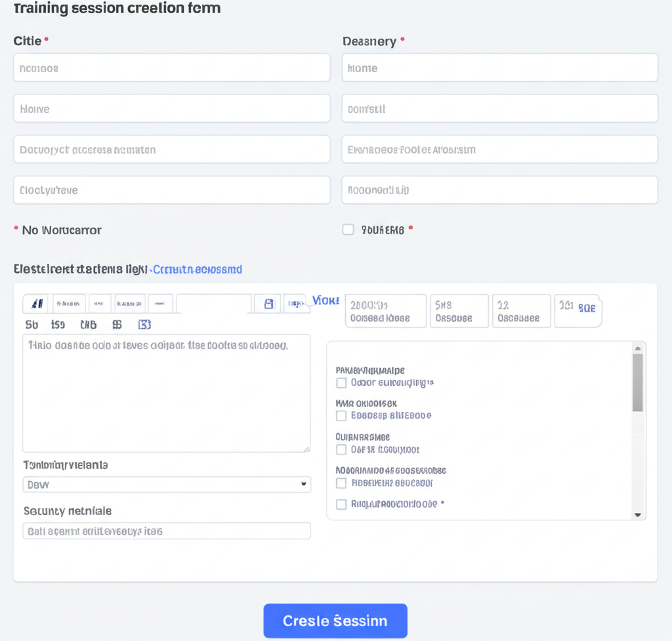This screenshot has height=641, width=672.
Task: Select the first stat card above the editor
Action: [385, 310]
